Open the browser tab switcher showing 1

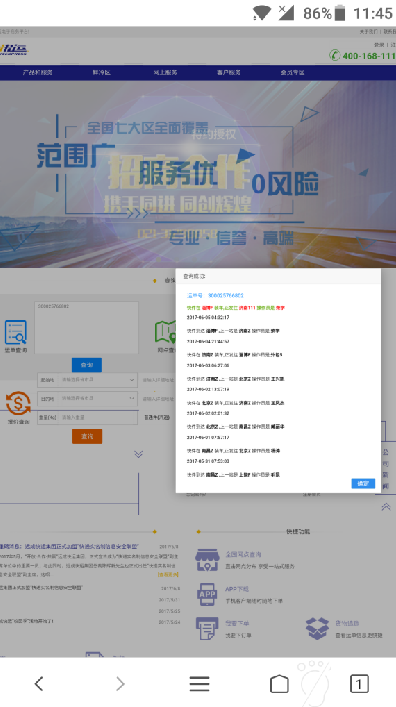click(359, 684)
